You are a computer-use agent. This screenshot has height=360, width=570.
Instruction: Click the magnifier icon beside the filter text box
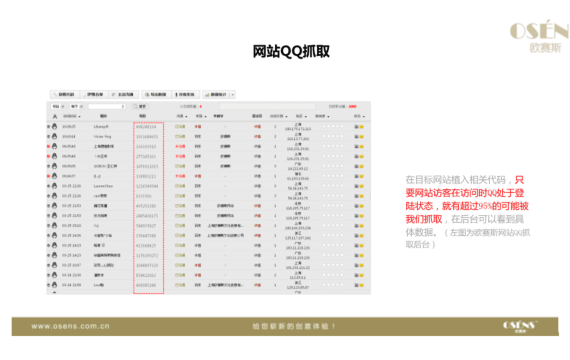coord(136,106)
